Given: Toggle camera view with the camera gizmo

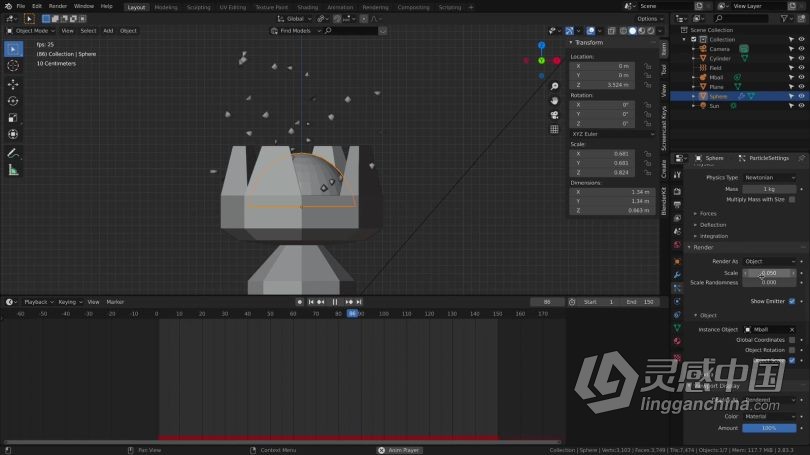Looking at the screenshot, I should 554,115.
